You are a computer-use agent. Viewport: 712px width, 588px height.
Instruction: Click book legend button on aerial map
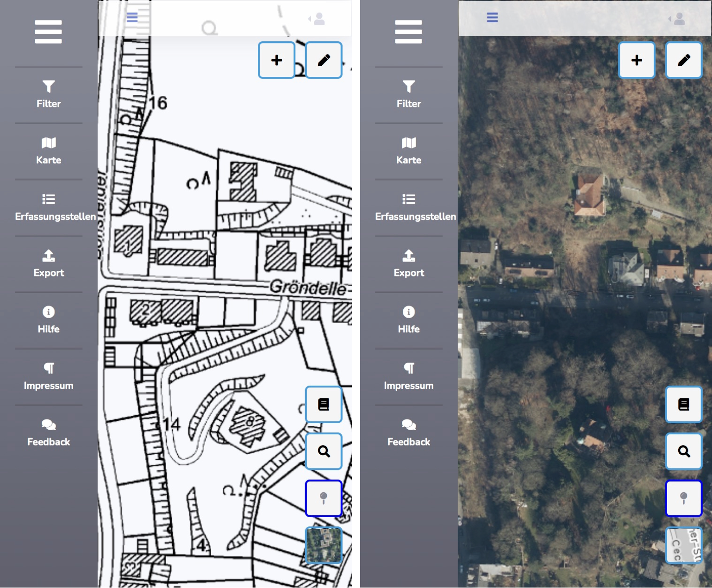(684, 405)
